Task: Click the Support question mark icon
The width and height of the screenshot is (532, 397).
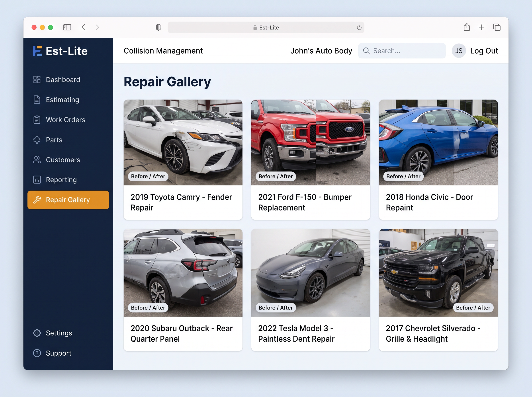Action: (37, 353)
